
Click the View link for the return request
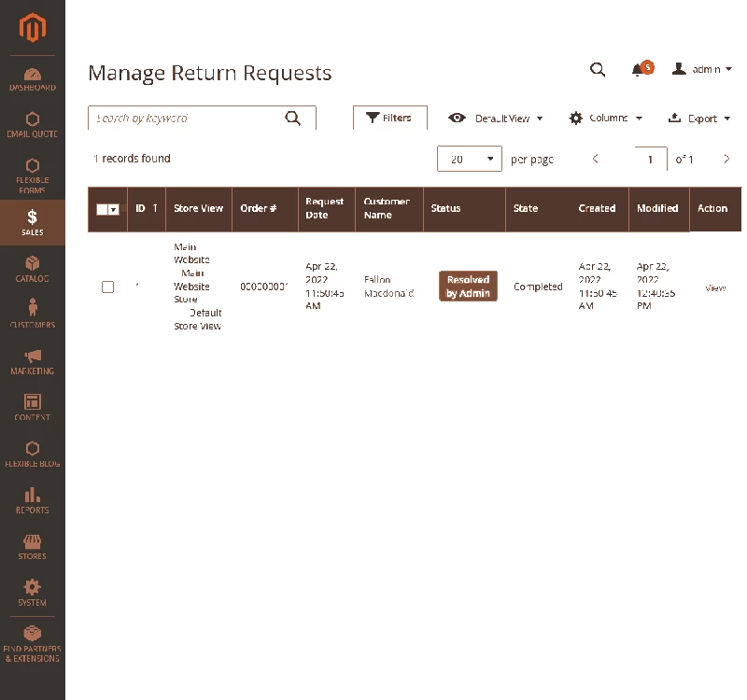(715, 287)
